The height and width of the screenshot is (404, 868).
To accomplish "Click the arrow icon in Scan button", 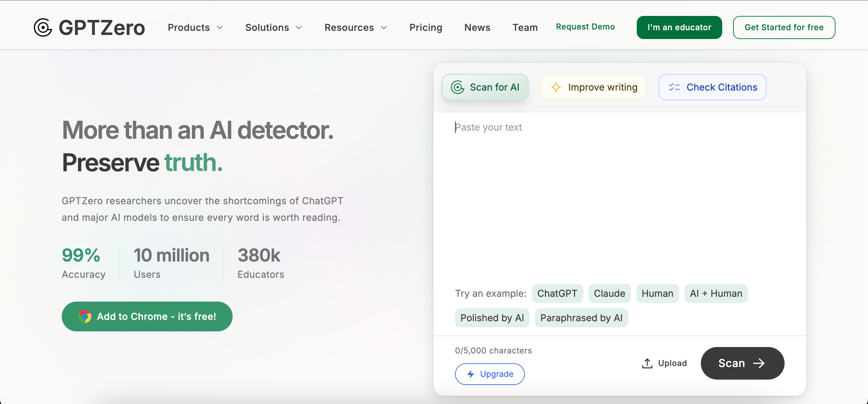I will point(759,363).
